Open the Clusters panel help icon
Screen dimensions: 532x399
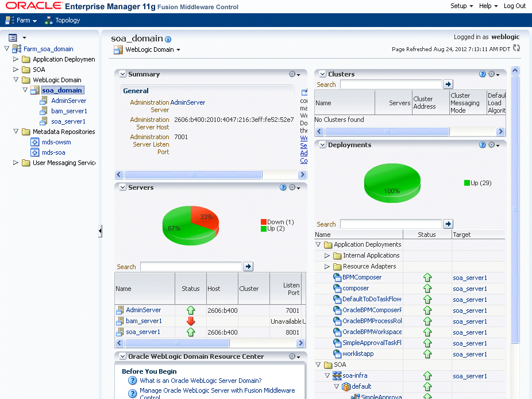tap(482, 74)
